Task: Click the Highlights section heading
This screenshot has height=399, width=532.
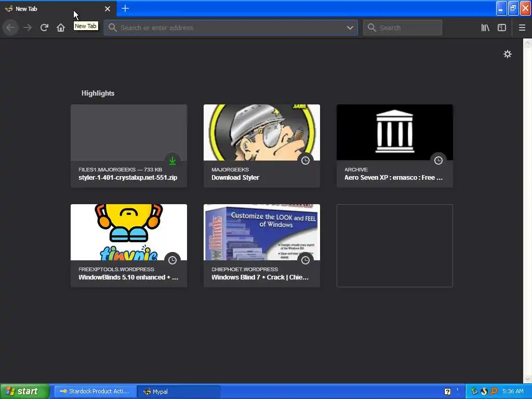Action: click(x=98, y=93)
